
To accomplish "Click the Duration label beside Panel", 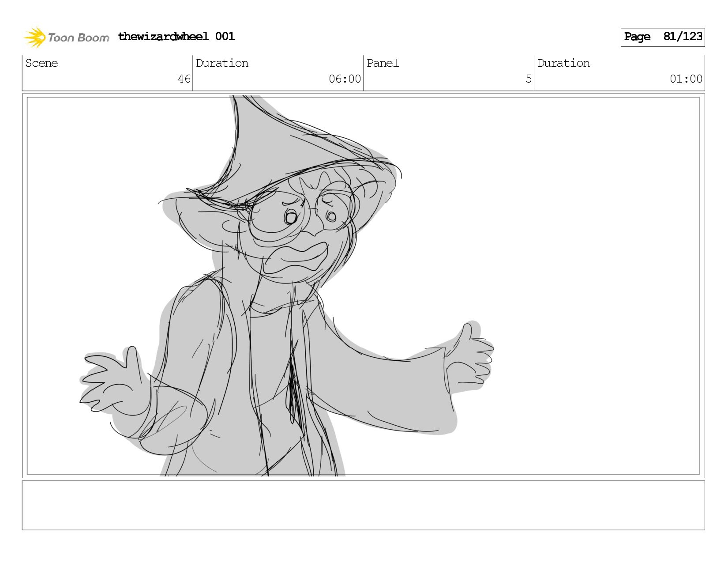I will click(x=563, y=63).
